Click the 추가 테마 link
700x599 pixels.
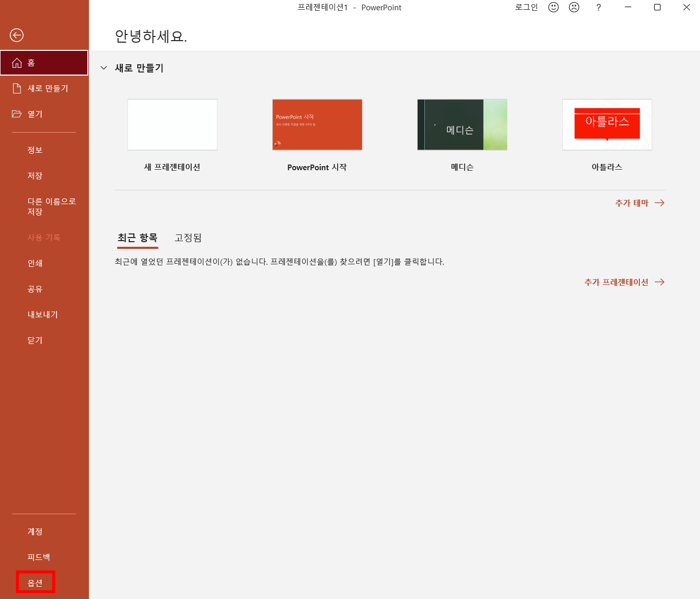(632, 203)
